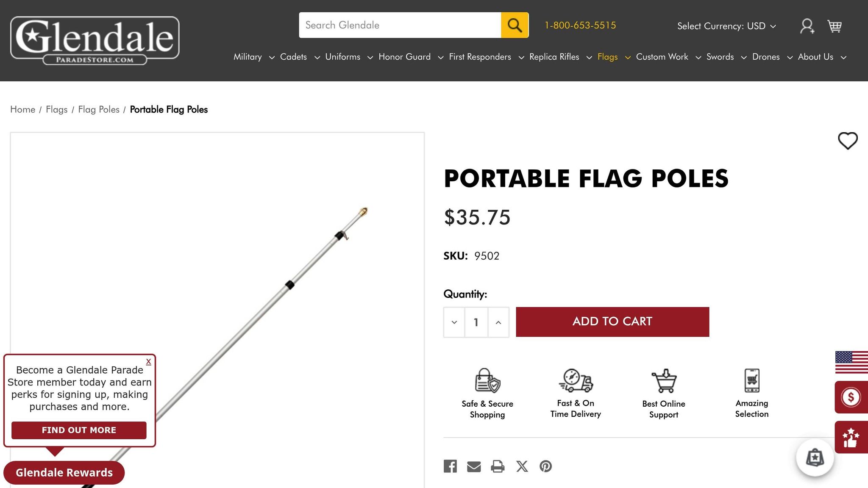Share product on X
The width and height of the screenshot is (868, 488).
(522, 466)
